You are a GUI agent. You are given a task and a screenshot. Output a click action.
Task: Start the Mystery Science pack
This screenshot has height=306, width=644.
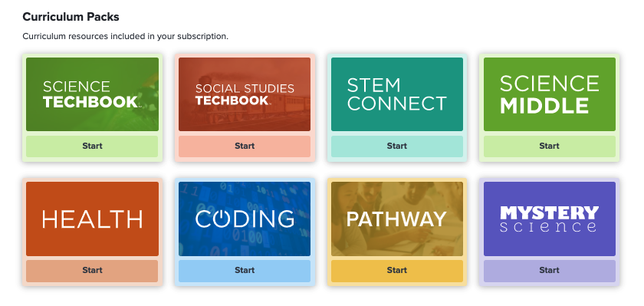(550, 271)
